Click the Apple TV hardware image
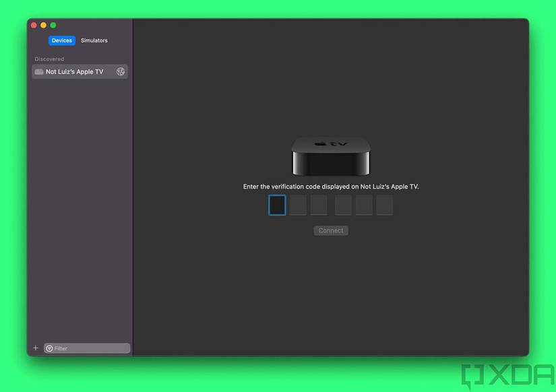 331,156
